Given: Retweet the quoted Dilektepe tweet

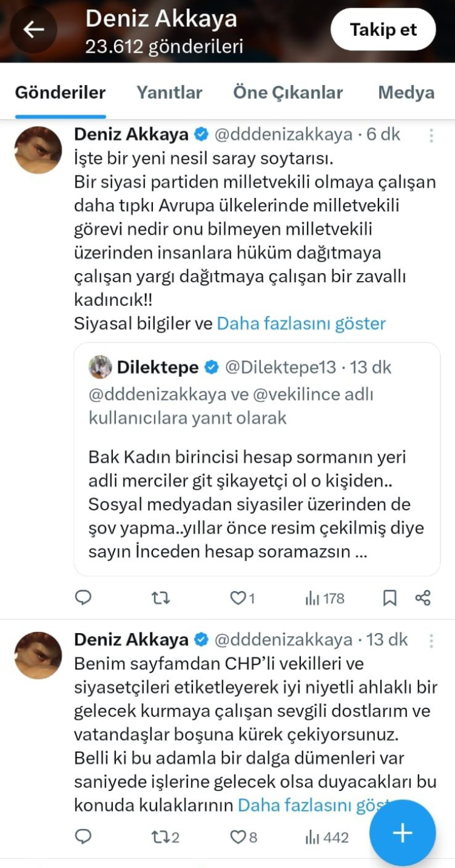Looking at the screenshot, I should tap(160, 598).
